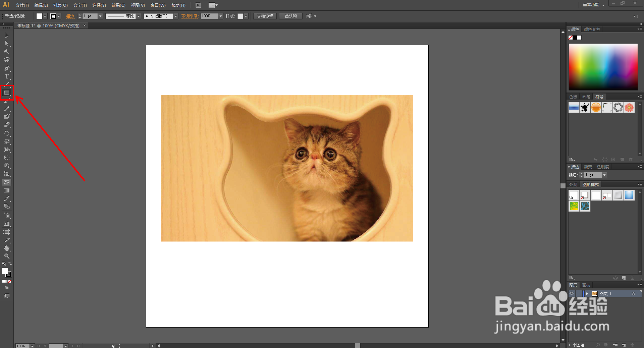
Task: Open the zoom level dropdown in status bar
Action: tap(32, 346)
